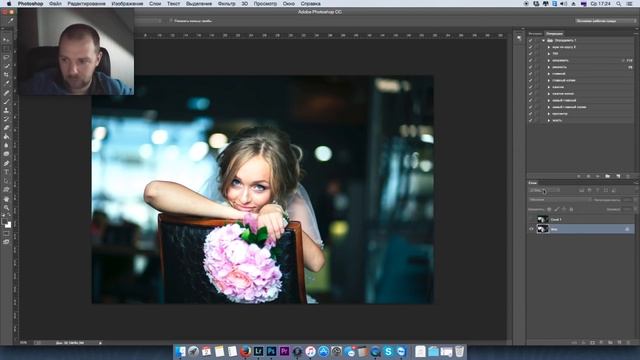Expand the last action in the Actions list
640x360 pixels.
549,120
